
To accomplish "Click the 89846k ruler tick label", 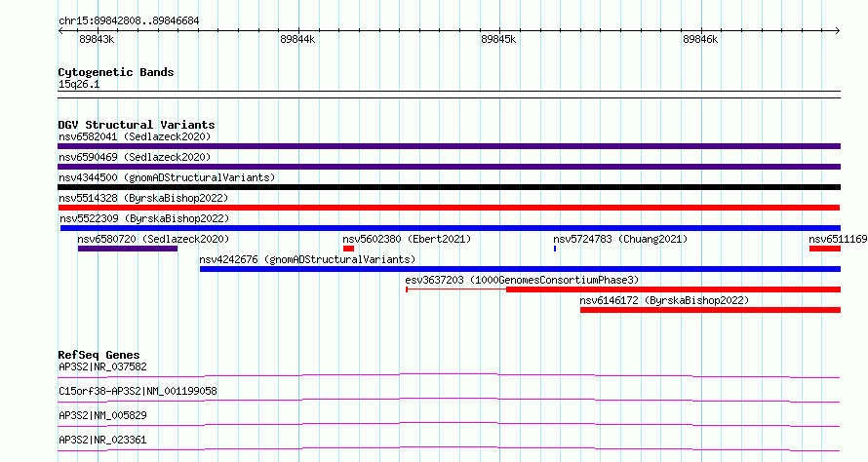I will click(x=700, y=39).
